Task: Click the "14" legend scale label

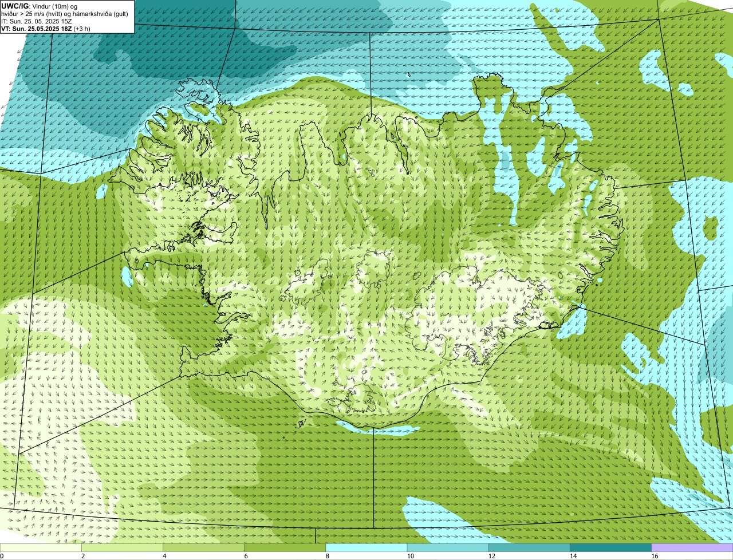Action: tap(573, 556)
